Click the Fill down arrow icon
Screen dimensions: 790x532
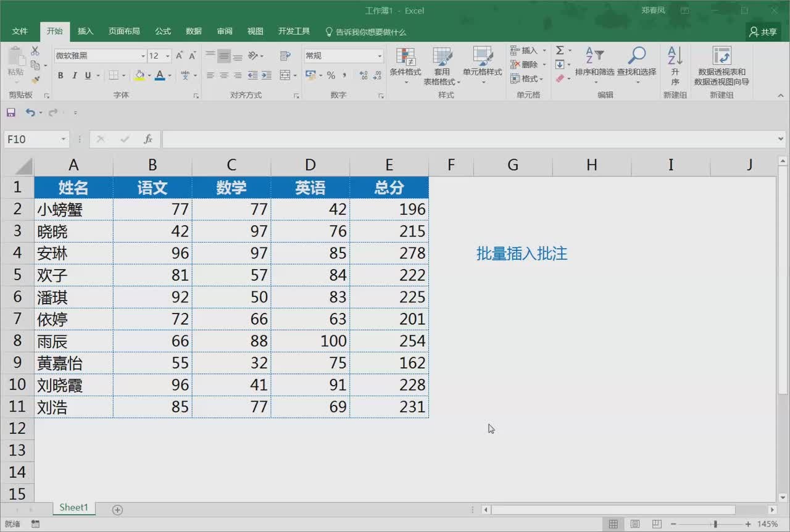point(560,65)
